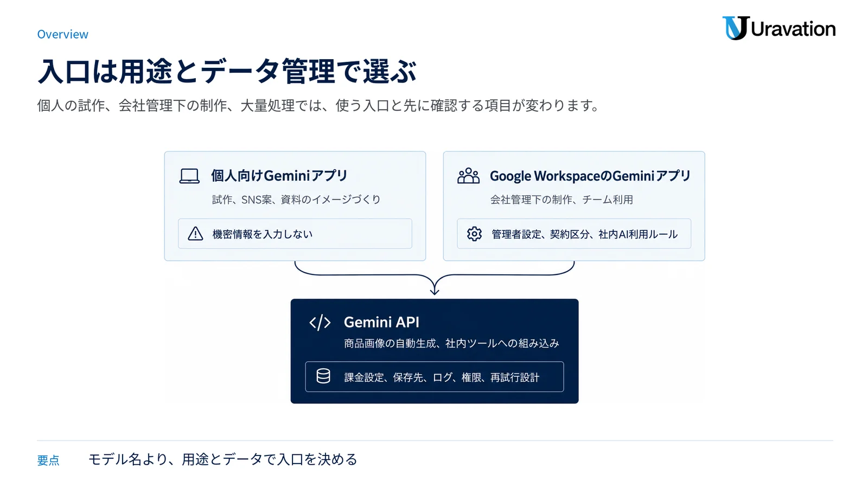Click the subtitle starting 個人の試作、会社管理下の制作
This screenshot has width=868, height=488.
pos(318,105)
